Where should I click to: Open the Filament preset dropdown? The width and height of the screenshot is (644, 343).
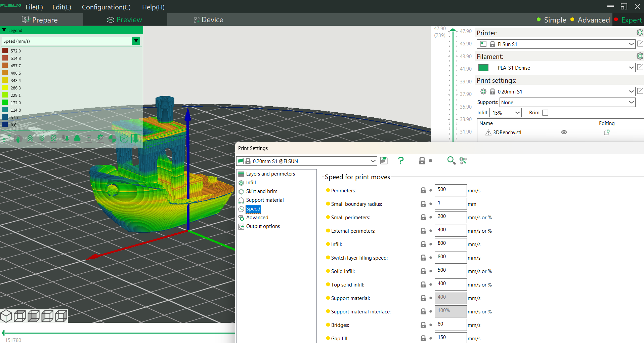(x=556, y=68)
